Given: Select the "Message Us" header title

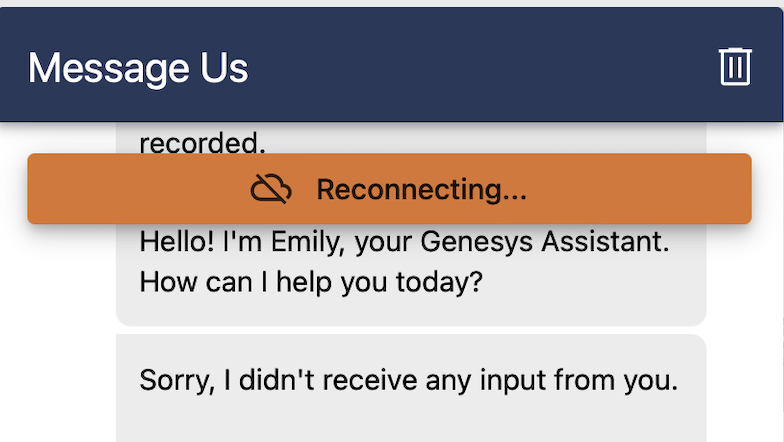Looking at the screenshot, I should (x=138, y=68).
